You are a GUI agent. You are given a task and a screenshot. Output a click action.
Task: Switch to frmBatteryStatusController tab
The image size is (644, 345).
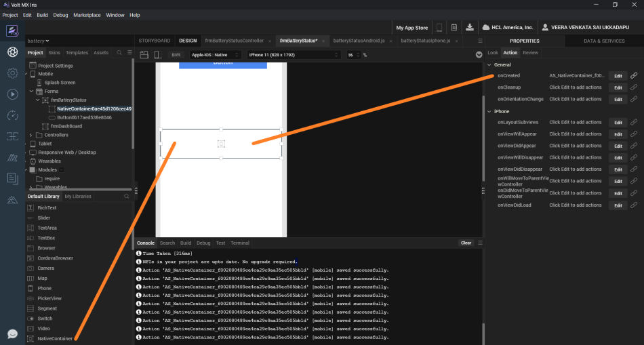[x=234, y=41]
